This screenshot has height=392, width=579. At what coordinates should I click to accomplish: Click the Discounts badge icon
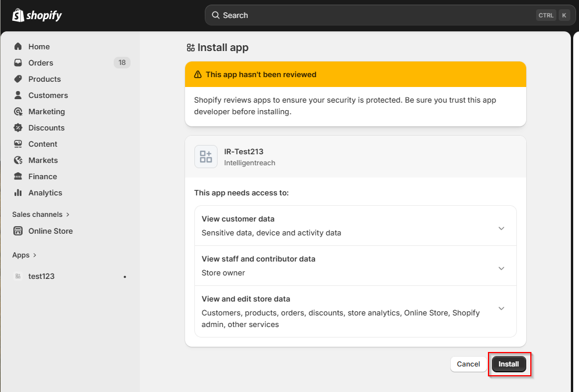pyautogui.click(x=18, y=128)
